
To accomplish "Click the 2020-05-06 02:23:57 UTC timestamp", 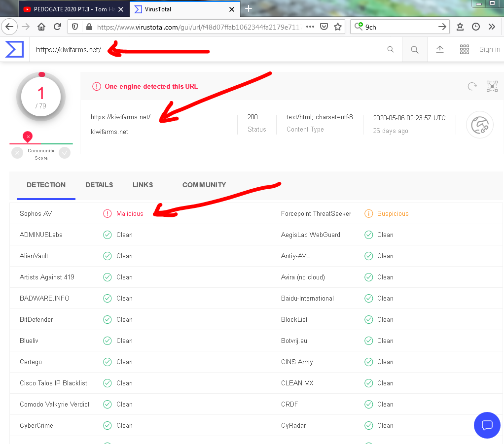I will tap(409, 118).
